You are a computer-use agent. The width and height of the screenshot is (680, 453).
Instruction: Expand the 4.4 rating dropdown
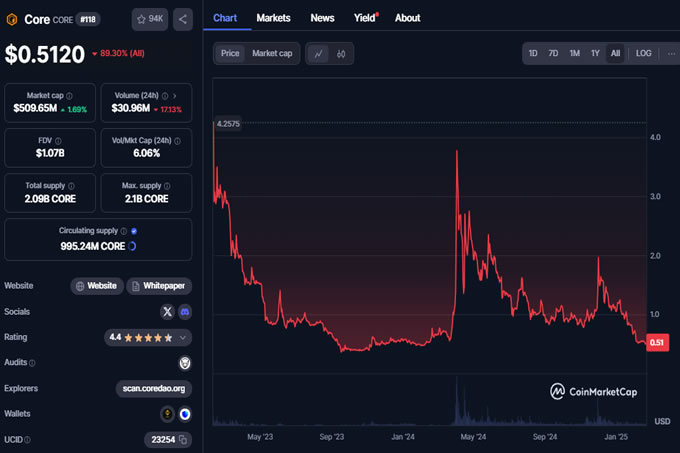click(x=184, y=337)
